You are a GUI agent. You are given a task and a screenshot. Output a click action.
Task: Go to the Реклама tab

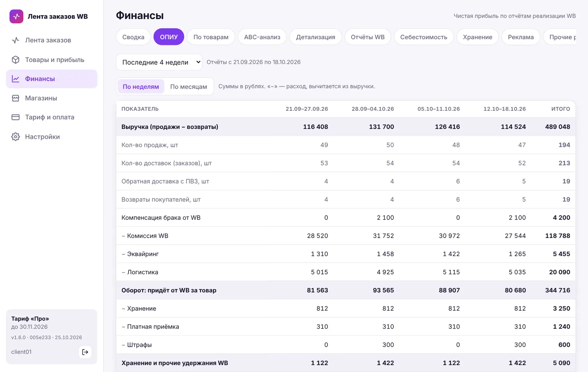pyautogui.click(x=521, y=37)
